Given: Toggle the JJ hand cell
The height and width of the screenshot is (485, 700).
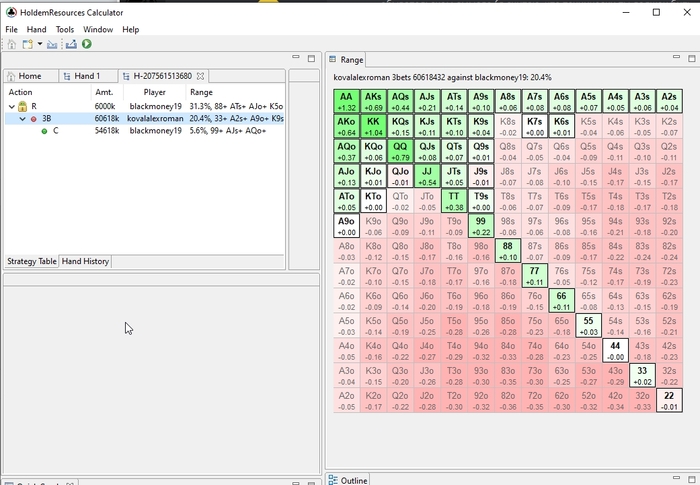Looking at the screenshot, I should click(x=427, y=176).
